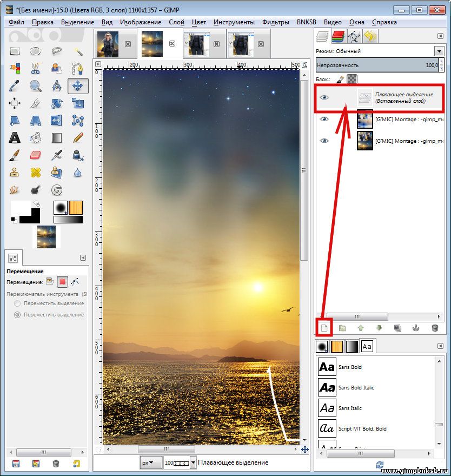Select the Airbrush tool
The height and width of the screenshot is (476, 451).
point(57,155)
